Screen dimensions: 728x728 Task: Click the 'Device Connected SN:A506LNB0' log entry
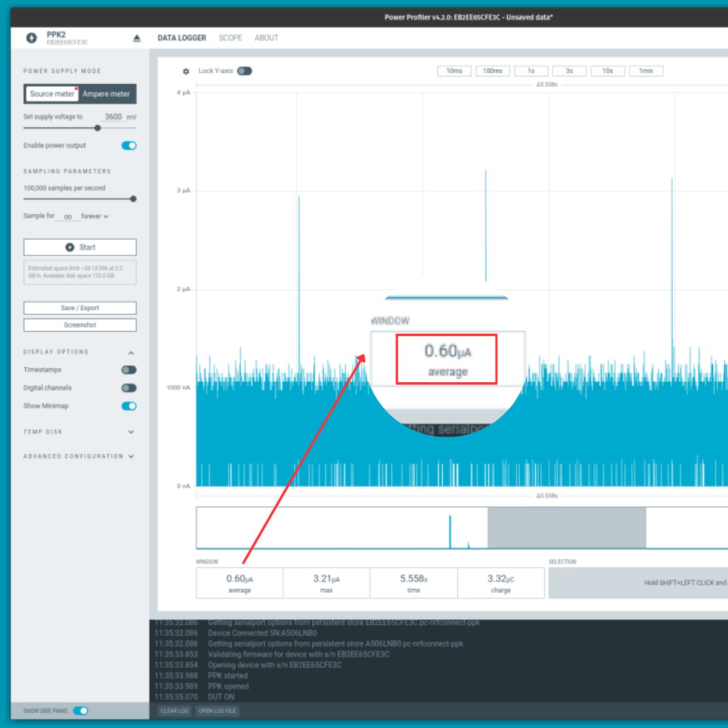262,633
